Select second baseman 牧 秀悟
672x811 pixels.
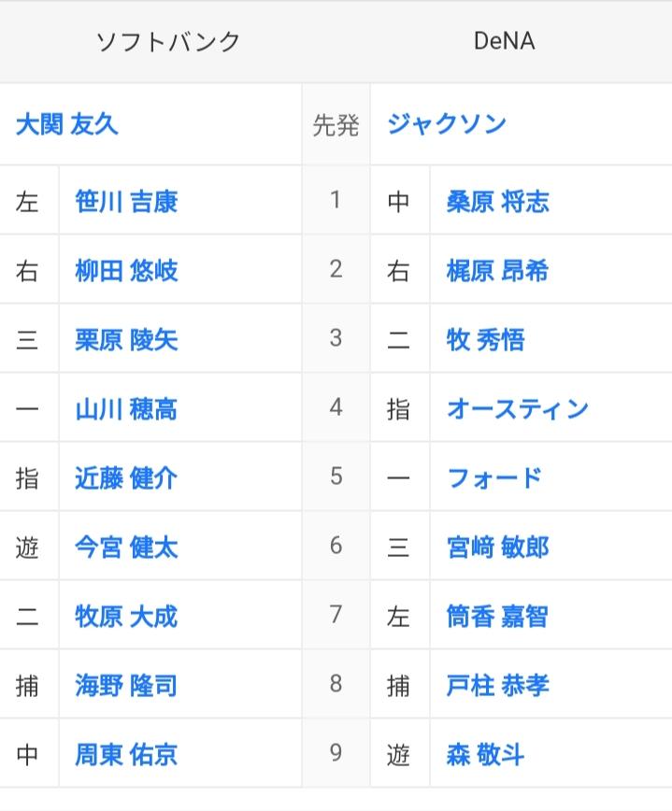tap(485, 340)
